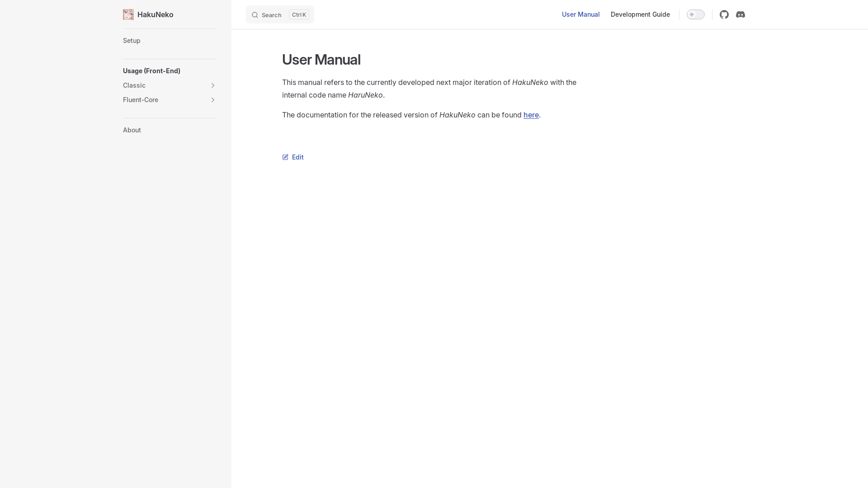Click the pencil icon beside Edit
868x488 pixels.
[x=285, y=157]
